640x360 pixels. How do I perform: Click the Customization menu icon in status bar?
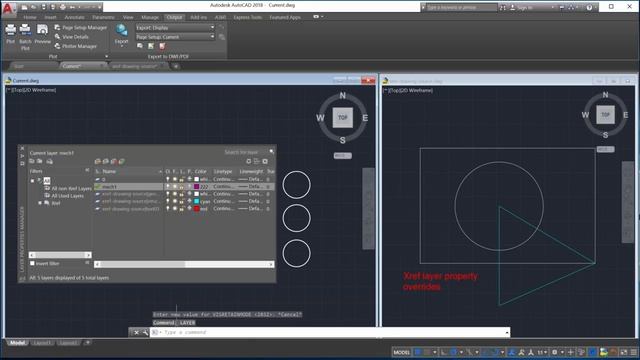[x=634, y=352]
